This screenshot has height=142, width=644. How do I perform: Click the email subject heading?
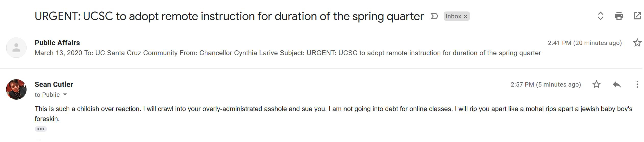(x=229, y=16)
